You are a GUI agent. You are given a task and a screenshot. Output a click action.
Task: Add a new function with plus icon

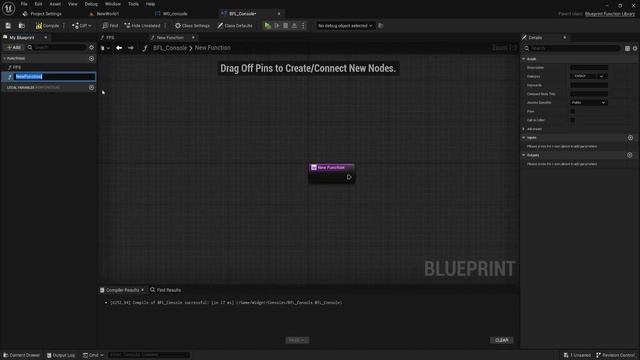91,58
